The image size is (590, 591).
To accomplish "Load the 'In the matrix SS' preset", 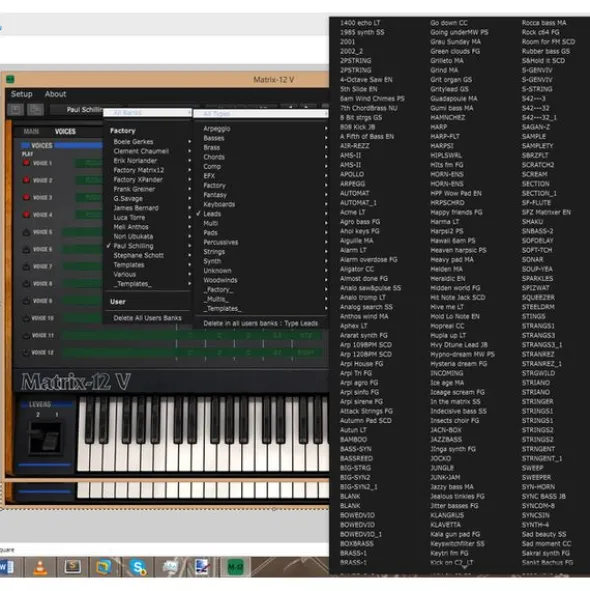I will click(455, 402).
